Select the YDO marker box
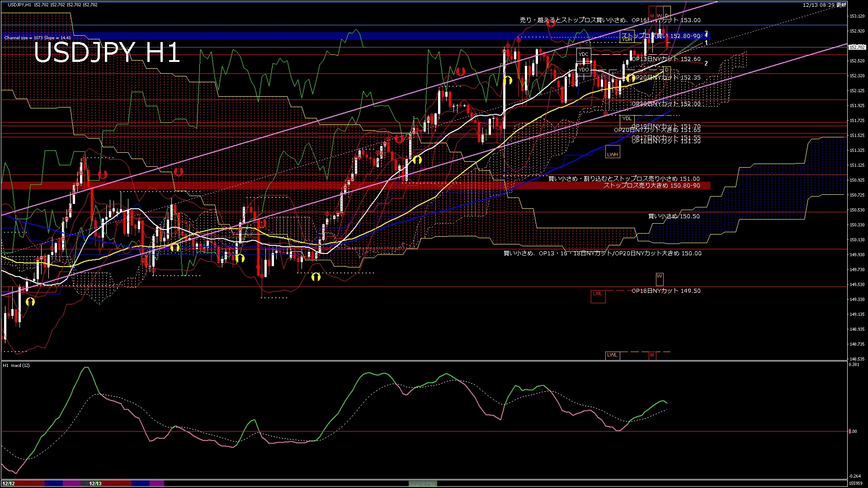868x488 pixels. pyautogui.click(x=584, y=70)
